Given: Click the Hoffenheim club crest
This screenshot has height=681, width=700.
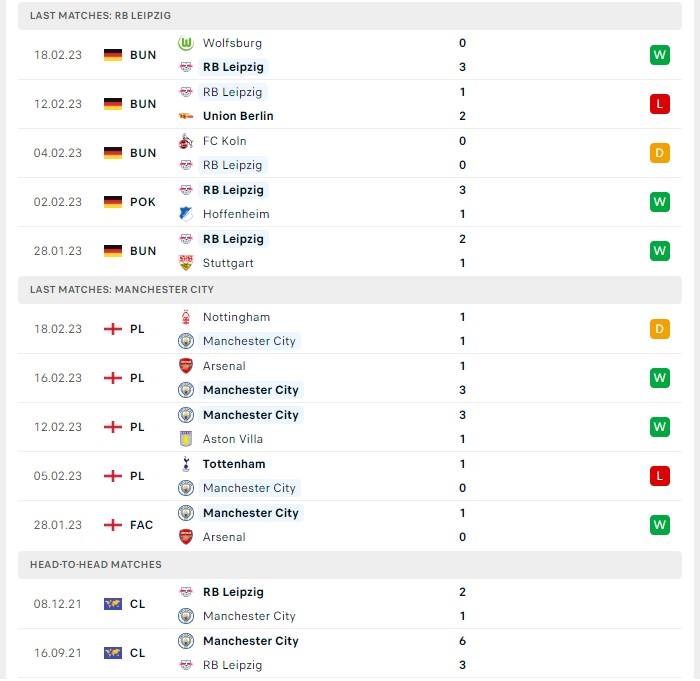Looking at the screenshot, I should click(x=186, y=214).
